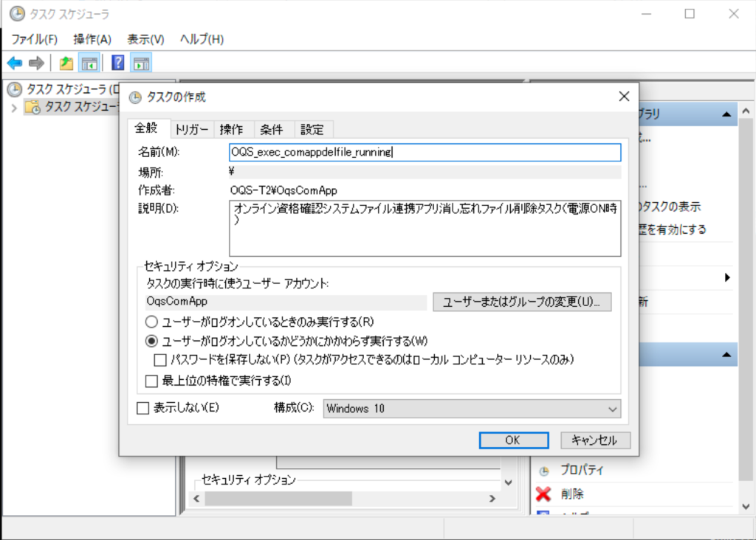This screenshot has width=756, height=540.
Task: Click the back arrow toolbar icon
Action: (x=15, y=63)
